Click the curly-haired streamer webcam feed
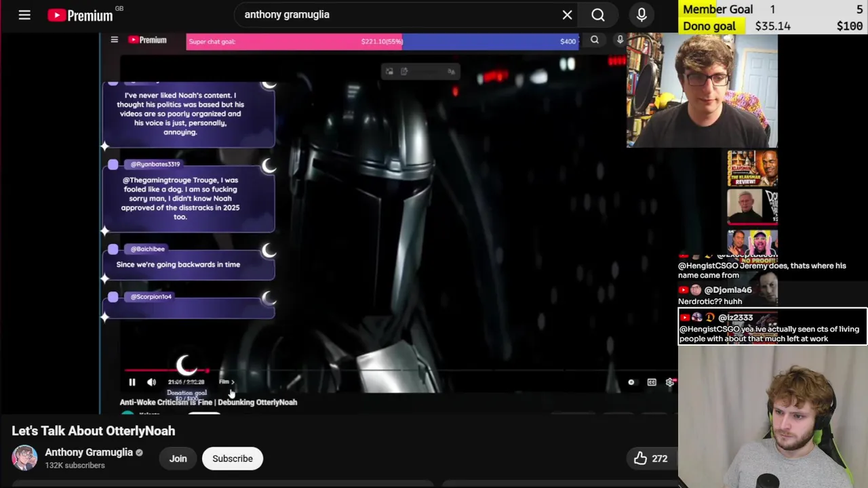Image resolution: width=868 pixels, height=488 pixels. click(x=773, y=416)
